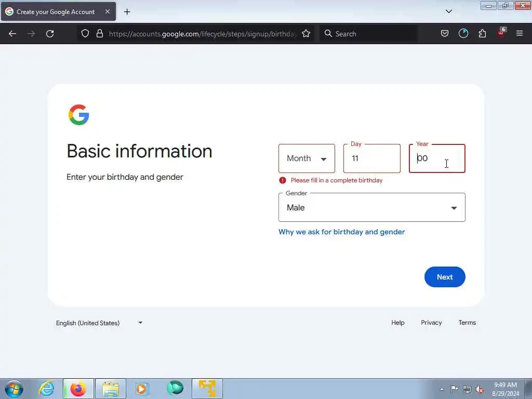Image resolution: width=532 pixels, height=399 pixels.
Task: Open Save to Pocket icon
Action: (445, 34)
